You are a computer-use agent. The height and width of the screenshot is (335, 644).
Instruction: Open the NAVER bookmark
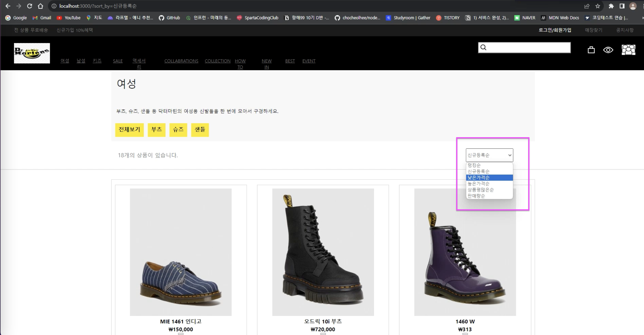pos(525,18)
